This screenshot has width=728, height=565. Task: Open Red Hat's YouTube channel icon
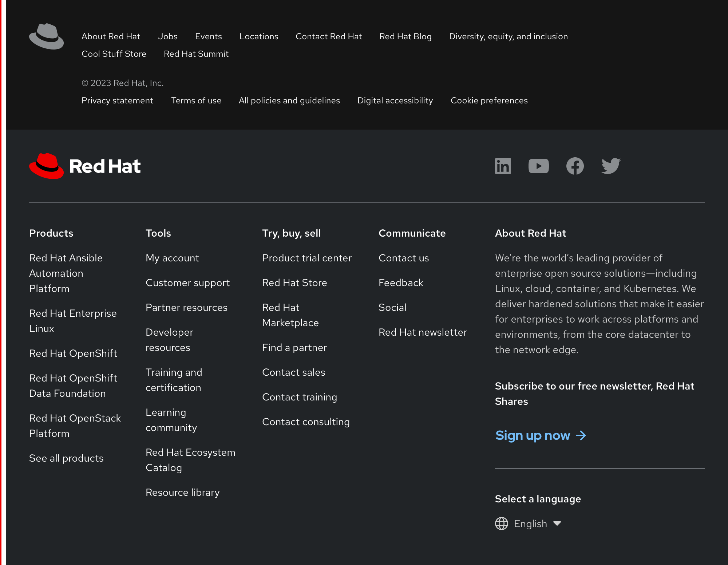538,166
